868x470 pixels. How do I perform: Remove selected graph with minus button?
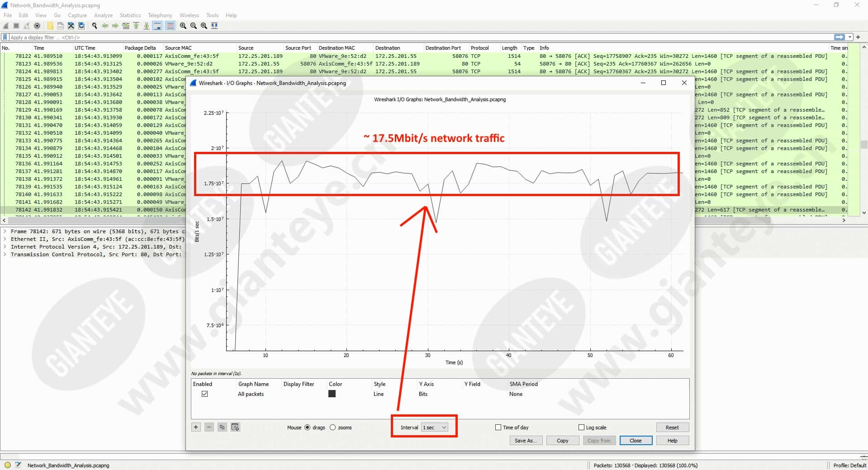(x=209, y=427)
